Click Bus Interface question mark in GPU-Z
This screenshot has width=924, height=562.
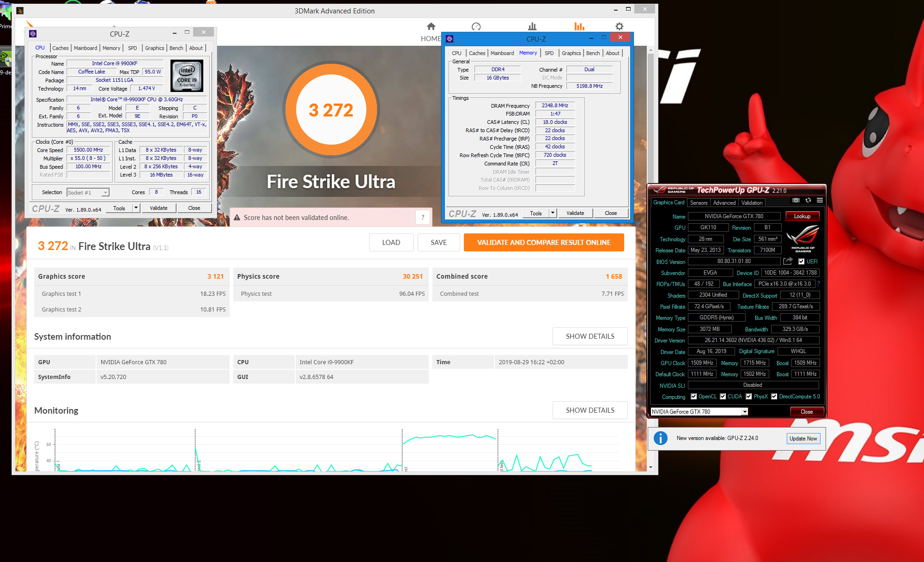point(818,284)
